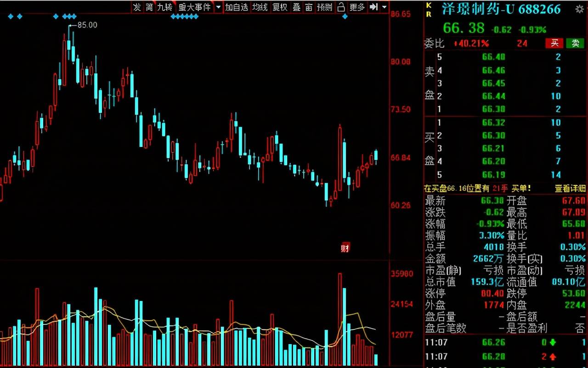This screenshot has height=368, width=588.
Task: Click the red 买 buy button
Action: pyautogui.click(x=554, y=43)
